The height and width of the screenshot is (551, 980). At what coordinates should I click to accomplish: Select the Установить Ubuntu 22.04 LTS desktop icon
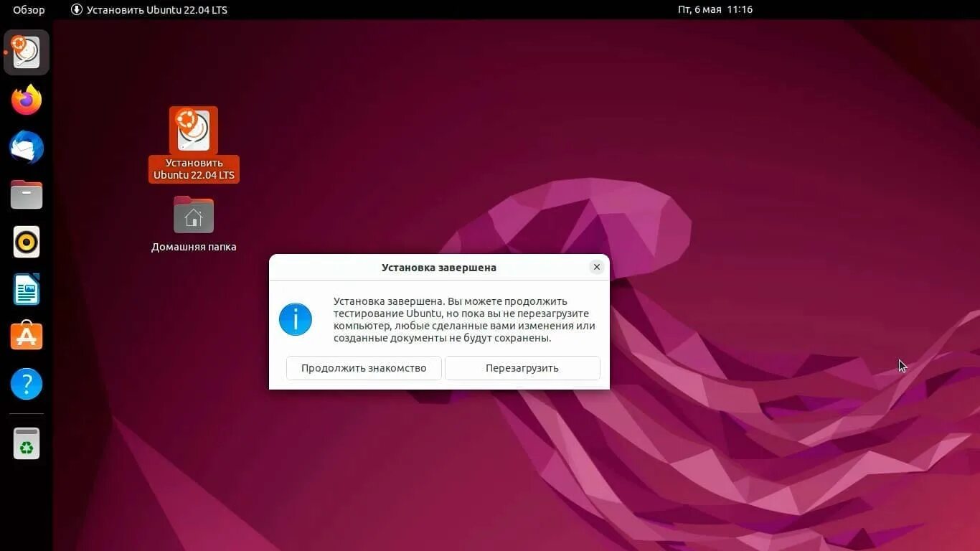[x=194, y=144]
